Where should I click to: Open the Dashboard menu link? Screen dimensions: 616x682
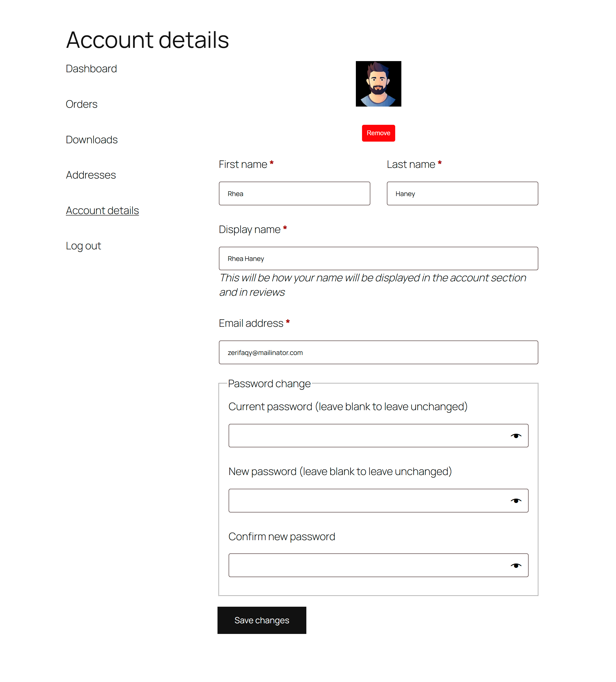click(x=91, y=69)
